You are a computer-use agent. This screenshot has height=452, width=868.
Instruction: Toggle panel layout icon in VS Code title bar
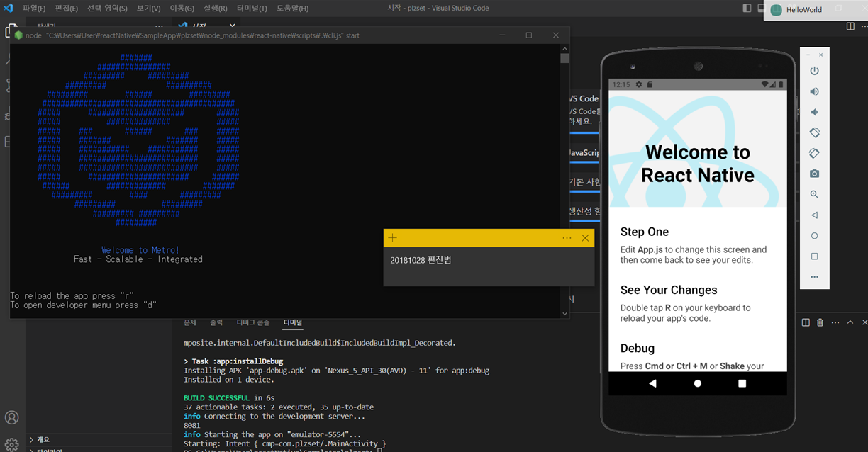[x=763, y=8]
